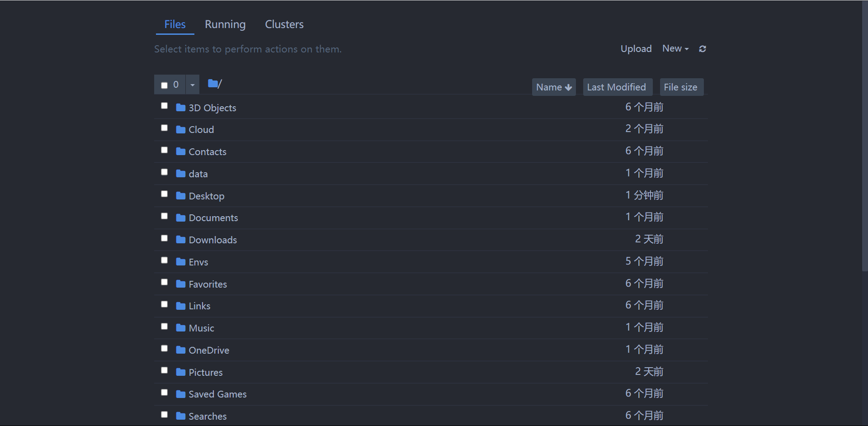The width and height of the screenshot is (868, 426).
Task: Check the Searches row checkbox
Action: click(165, 415)
